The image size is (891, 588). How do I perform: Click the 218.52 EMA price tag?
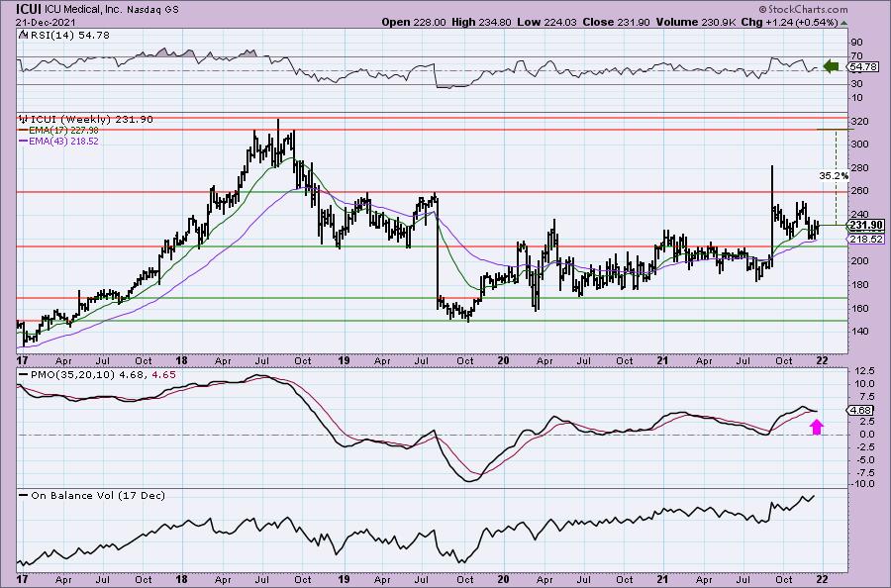tap(866, 240)
